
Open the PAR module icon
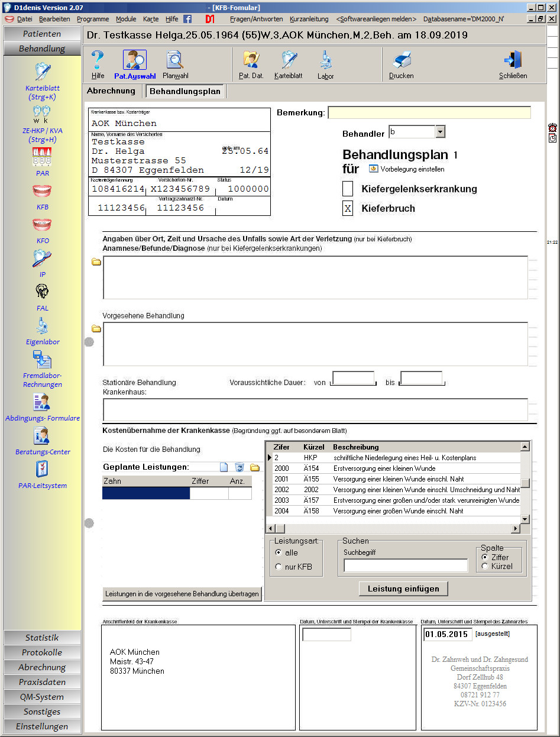pos(42,157)
